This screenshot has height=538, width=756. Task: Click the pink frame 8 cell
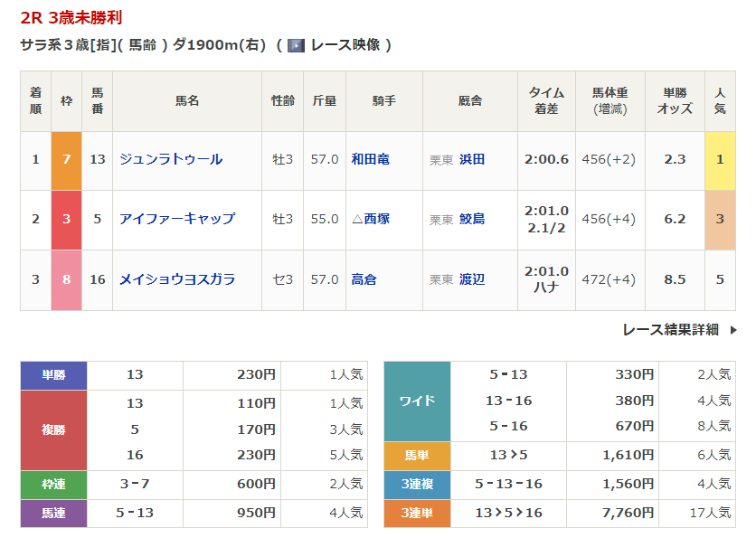[66, 279]
